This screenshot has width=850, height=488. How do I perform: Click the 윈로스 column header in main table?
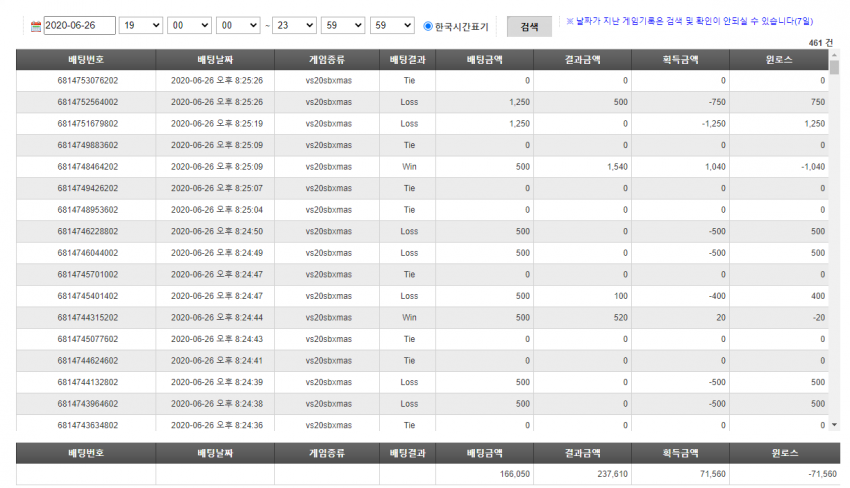click(x=779, y=60)
